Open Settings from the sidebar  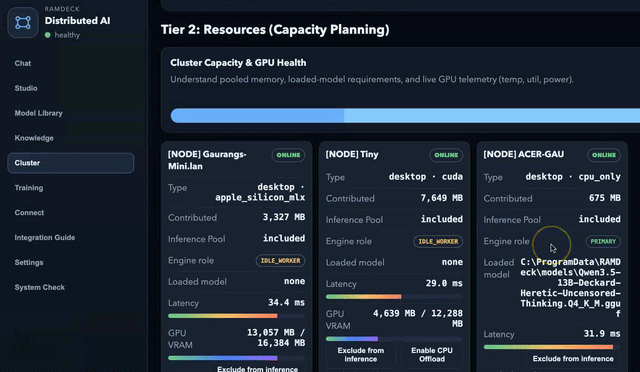29,263
